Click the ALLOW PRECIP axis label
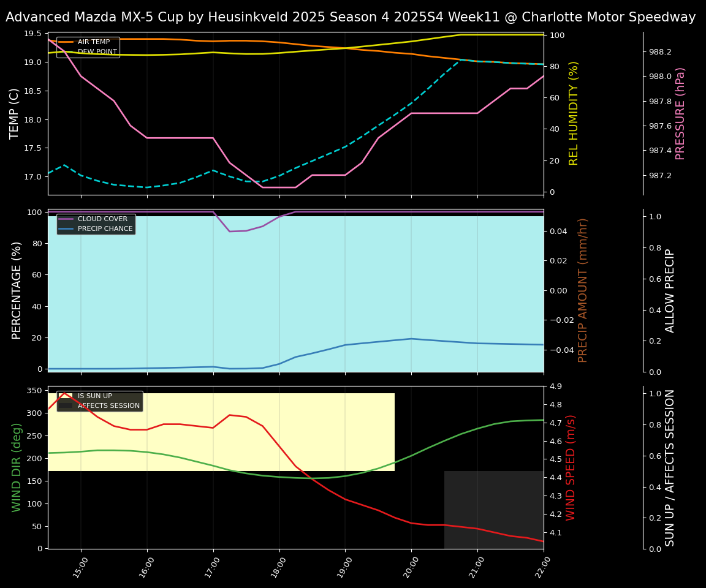The width and height of the screenshot is (706, 588). pyautogui.click(x=670, y=290)
